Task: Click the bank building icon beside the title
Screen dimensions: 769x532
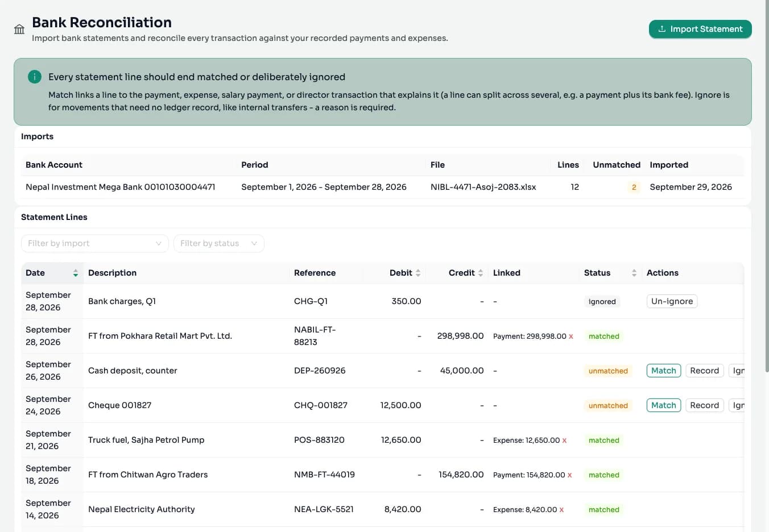Action: [19, 30]
